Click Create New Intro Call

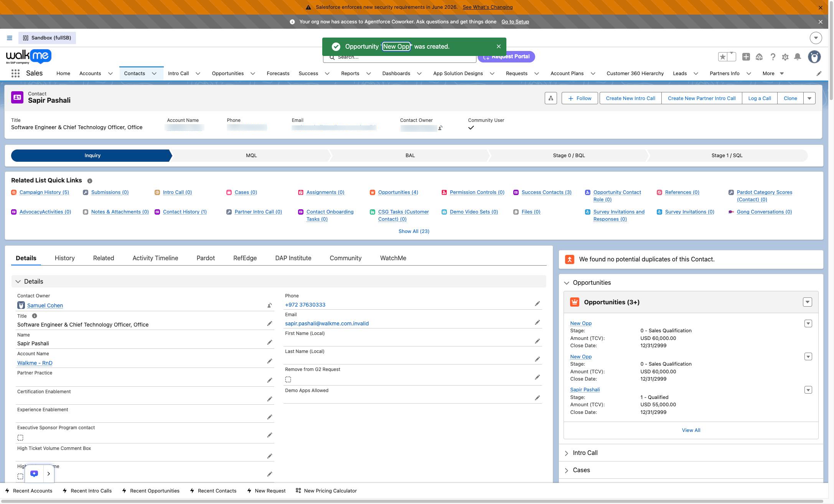(x=631, y=98)
